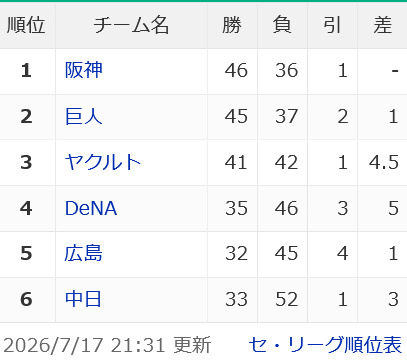Open the 広島 team link
407x364 pixels.
click(83, 253)
